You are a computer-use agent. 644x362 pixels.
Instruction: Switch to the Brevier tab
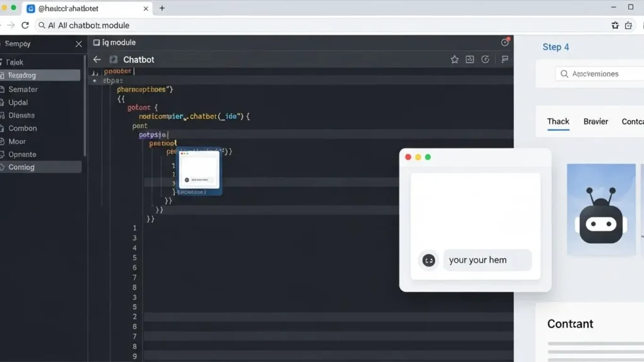point(595,121)
